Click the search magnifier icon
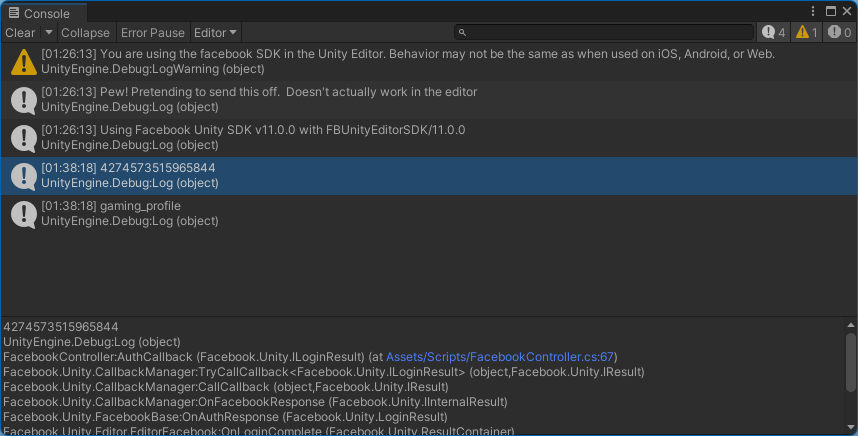This screenshot has height=436, width=858. pos(462,33)
